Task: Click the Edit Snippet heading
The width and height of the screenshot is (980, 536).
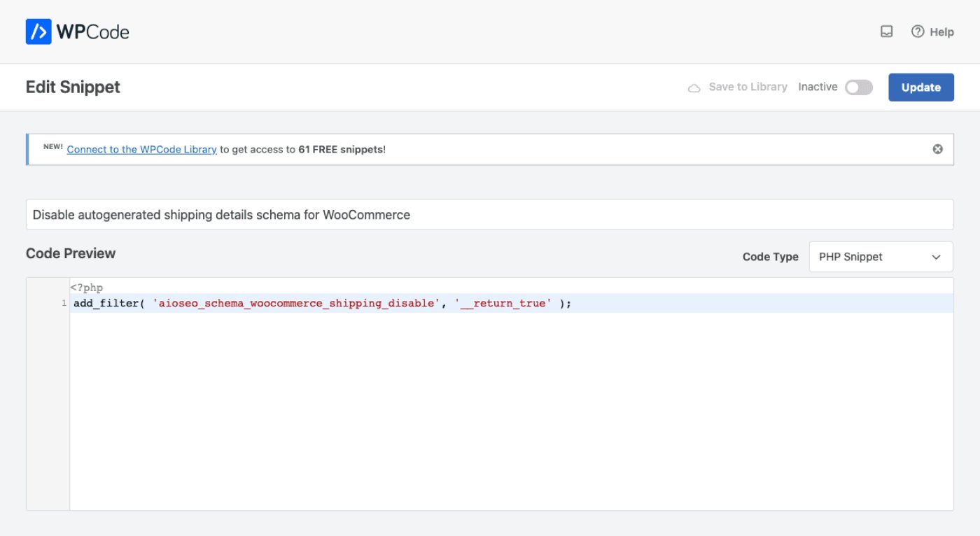Action: coord(73,87)
